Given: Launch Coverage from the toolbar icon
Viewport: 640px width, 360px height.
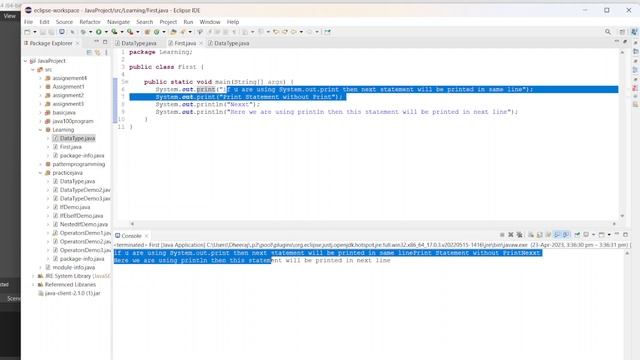Looking at the screenshot, I should (115, 32).
